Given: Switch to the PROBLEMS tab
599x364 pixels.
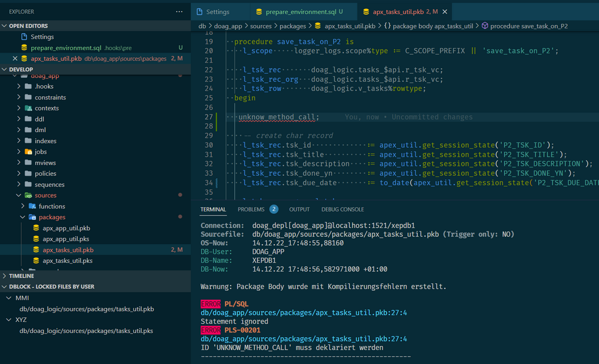Looking at the screenshot, I should click(250, 209).
